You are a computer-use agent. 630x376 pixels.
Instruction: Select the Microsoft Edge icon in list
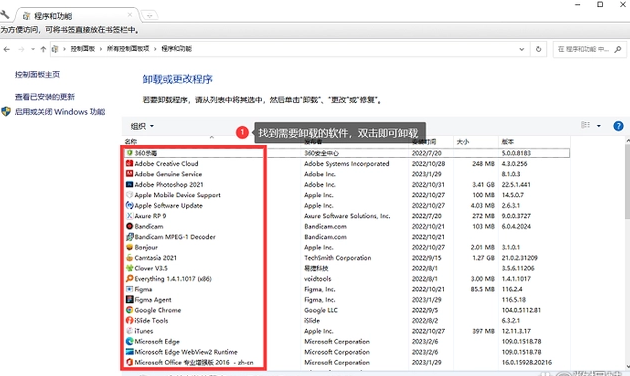coord(129,341)
